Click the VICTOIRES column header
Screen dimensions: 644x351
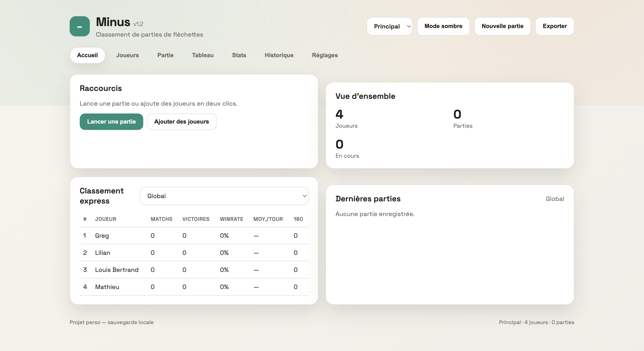coord(196,219)
